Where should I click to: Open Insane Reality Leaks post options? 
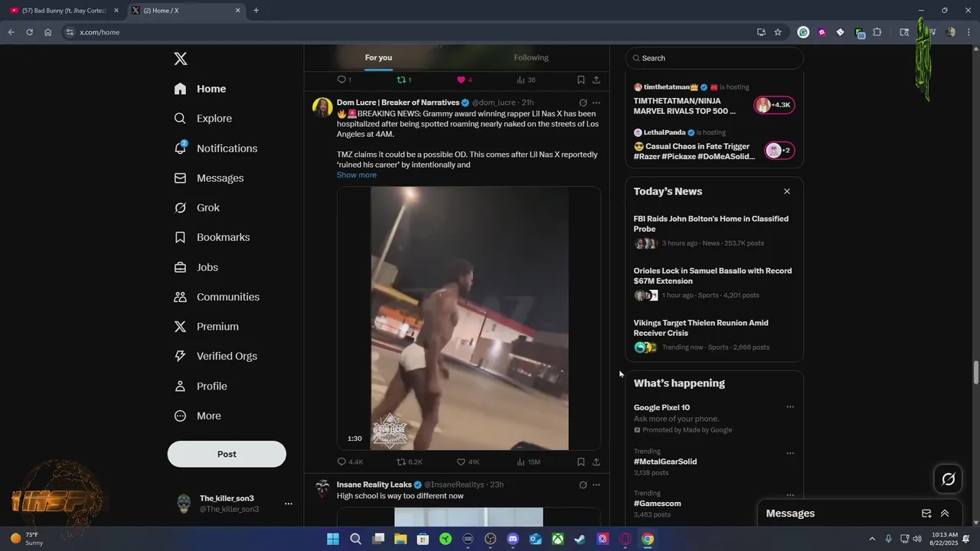click(596, 484)
